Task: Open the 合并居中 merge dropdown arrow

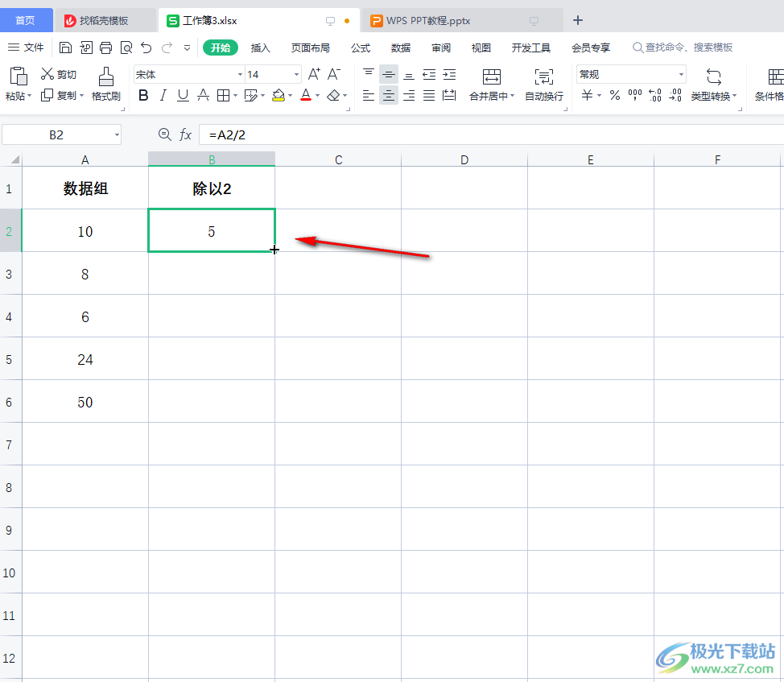Action: click(514, 95)
